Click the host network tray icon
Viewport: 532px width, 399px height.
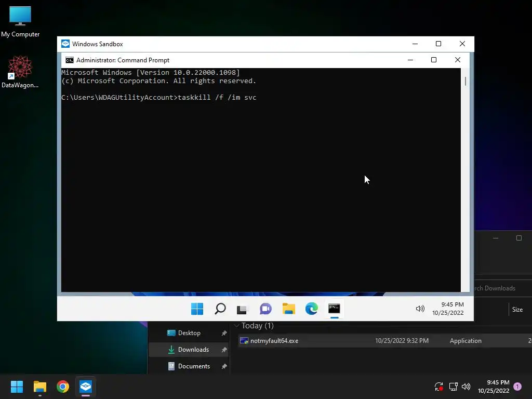[x=453, y=387]
